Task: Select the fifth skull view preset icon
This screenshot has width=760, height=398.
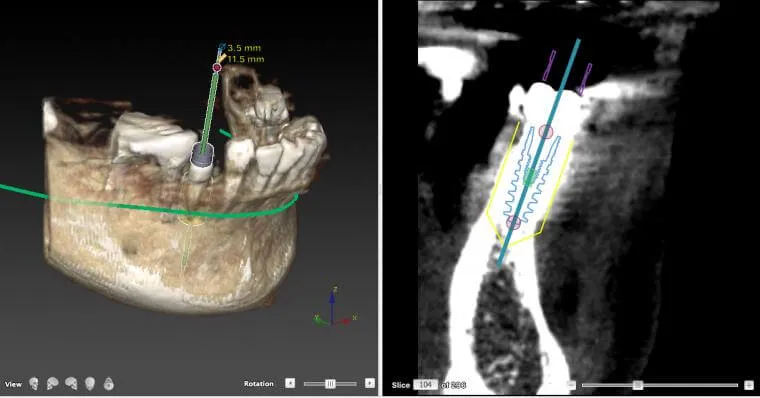Action: 109,384
